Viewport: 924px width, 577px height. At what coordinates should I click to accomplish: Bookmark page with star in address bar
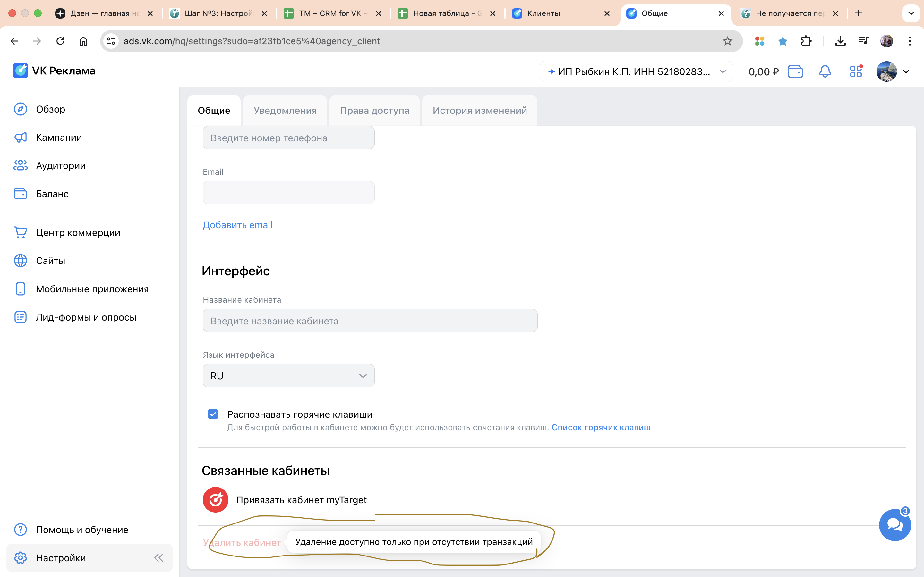coord(727,41)
